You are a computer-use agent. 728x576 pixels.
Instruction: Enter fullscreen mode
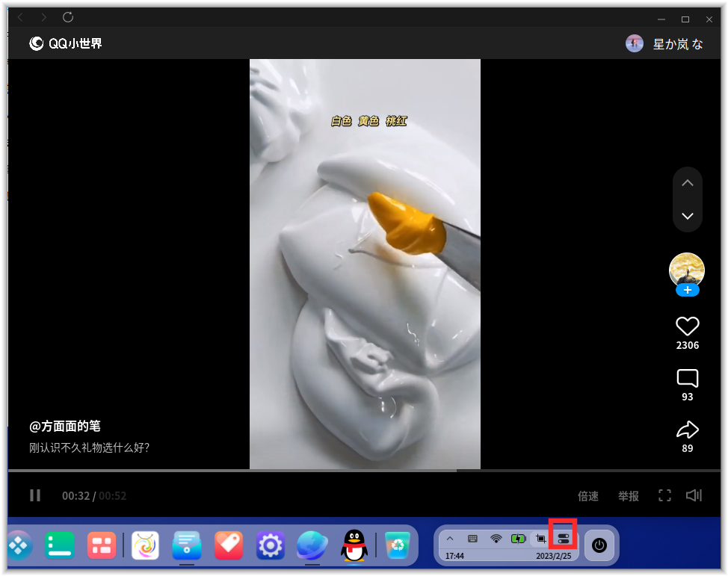[x=664, y=495]
